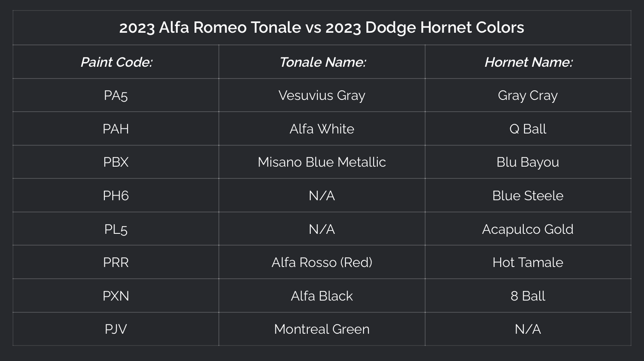Select the PJV paint code cell
This screenshot has height=361, width=644.
tap(116, 329)
